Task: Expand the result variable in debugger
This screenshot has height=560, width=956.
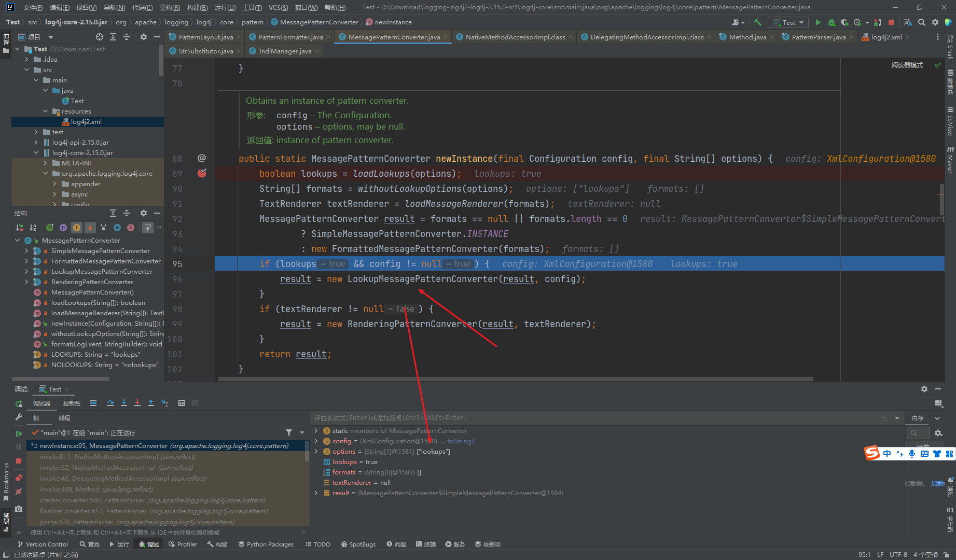Action: point(316,493)
